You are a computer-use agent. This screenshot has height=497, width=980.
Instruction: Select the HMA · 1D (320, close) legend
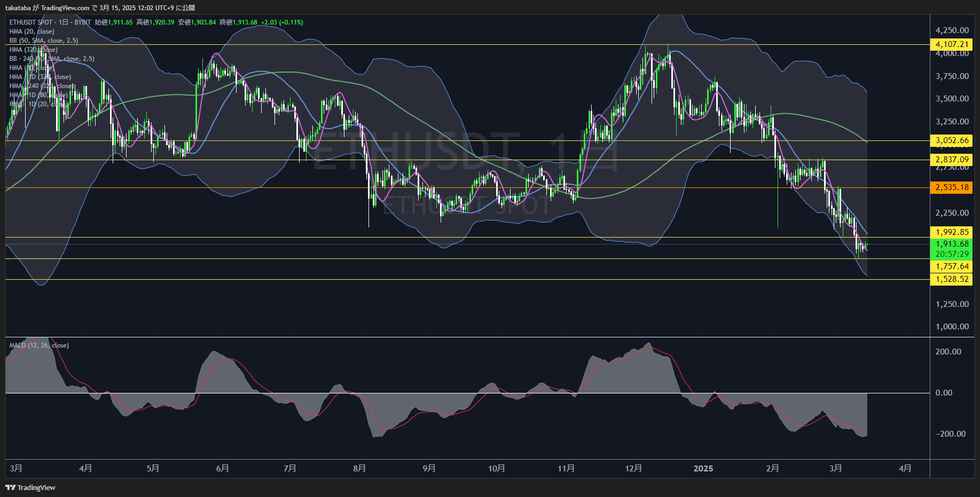40,77
